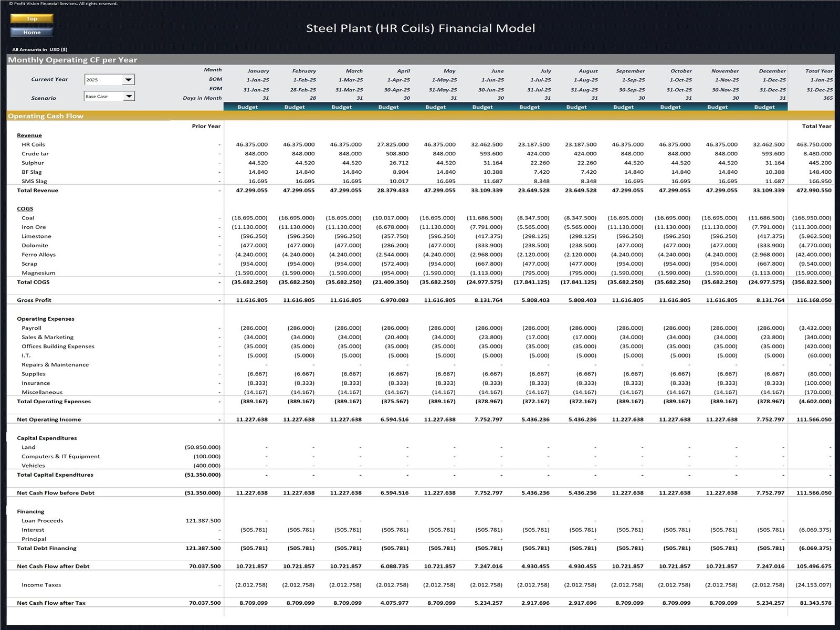Click Total Revenue value in Total Year column
Screen dimensions: 840x630
coord(814,191)
